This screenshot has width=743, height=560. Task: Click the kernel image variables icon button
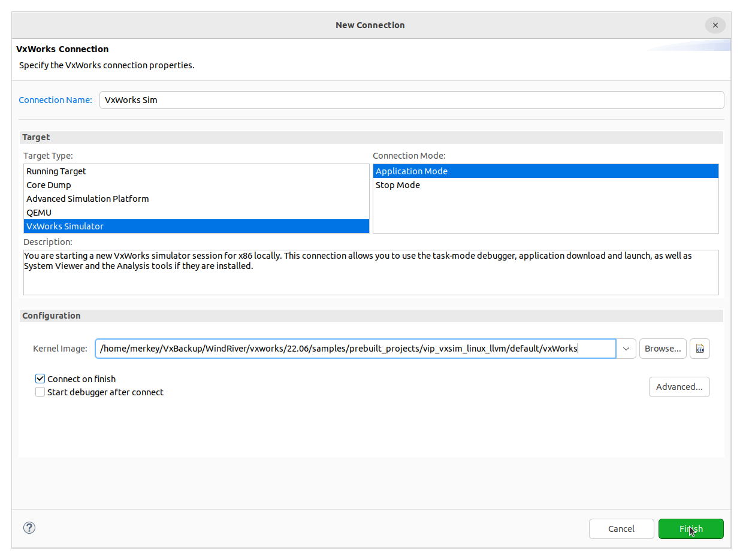point(700,349)
